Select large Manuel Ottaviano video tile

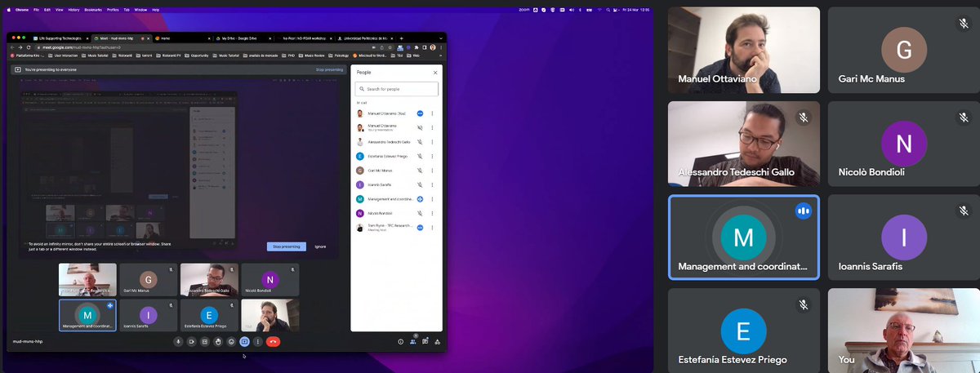pos(744,50)
